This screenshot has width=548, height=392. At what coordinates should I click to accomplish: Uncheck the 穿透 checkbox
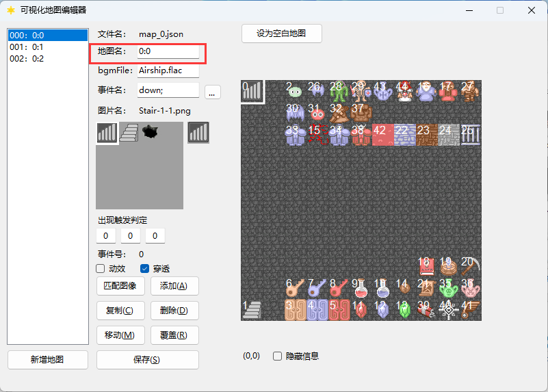(x=144, y=268)
